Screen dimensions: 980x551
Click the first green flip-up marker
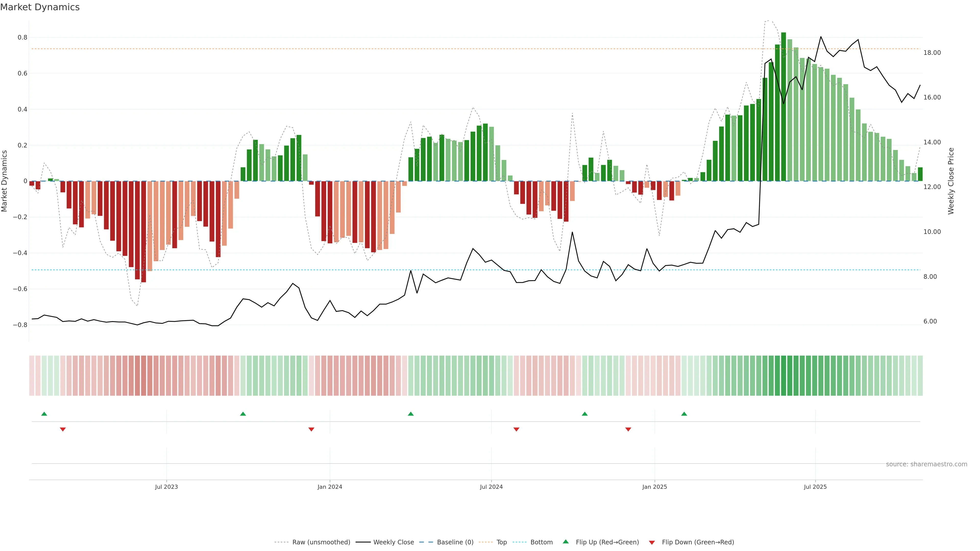coord(44,414)
